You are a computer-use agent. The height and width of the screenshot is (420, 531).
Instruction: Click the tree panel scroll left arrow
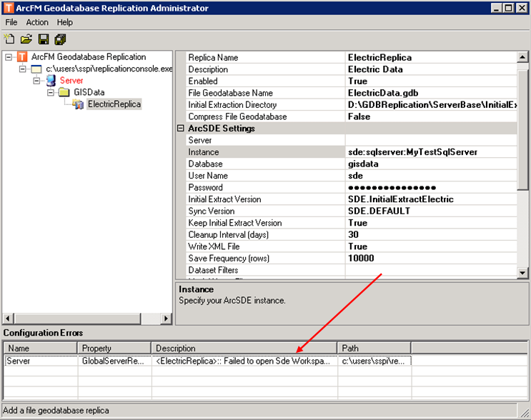click(9, 319)
